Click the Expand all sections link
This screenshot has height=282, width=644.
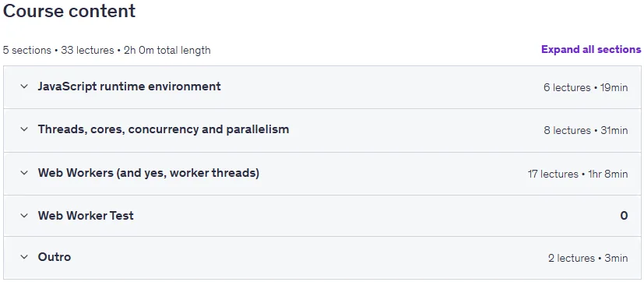pos(591,49)
